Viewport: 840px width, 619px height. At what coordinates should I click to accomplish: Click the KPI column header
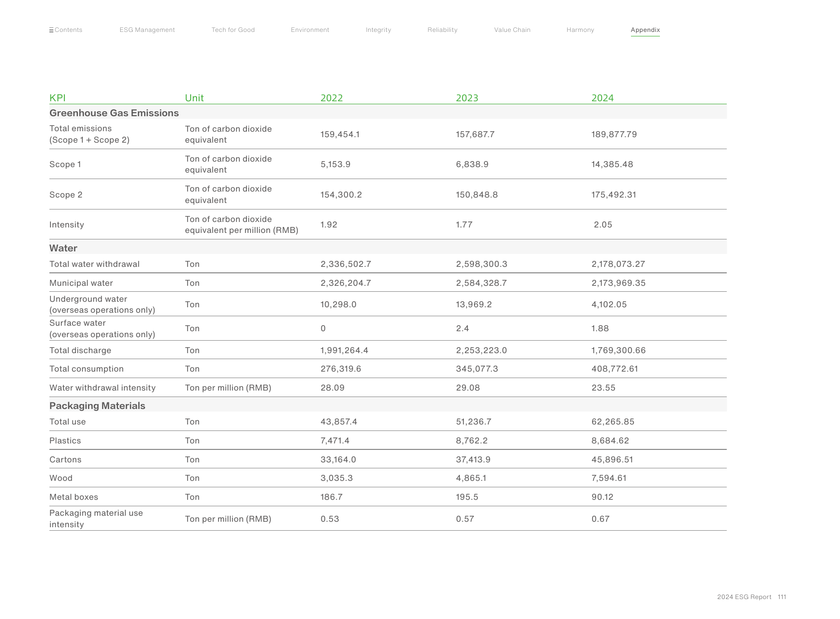pyautogui.click(x=57, y=98)
